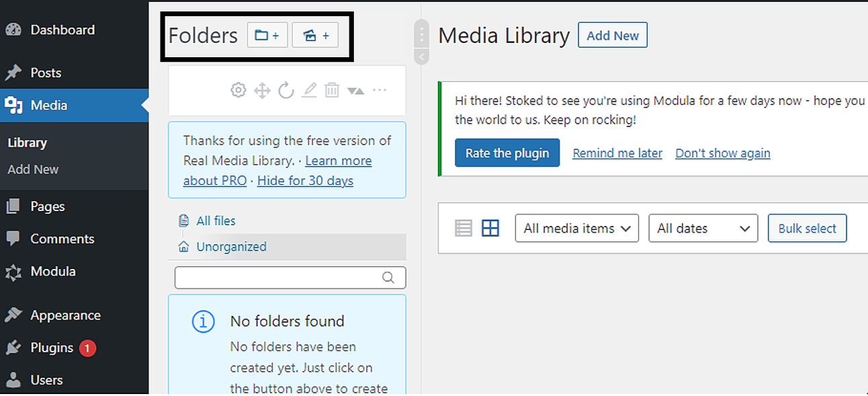Select the rearrange folders arrows icon
This screenshot has width=868, height=396.
pos(262,89)
